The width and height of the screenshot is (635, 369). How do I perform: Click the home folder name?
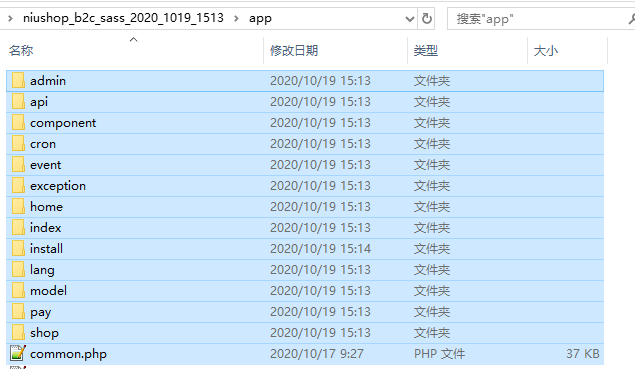click(47, 207)
